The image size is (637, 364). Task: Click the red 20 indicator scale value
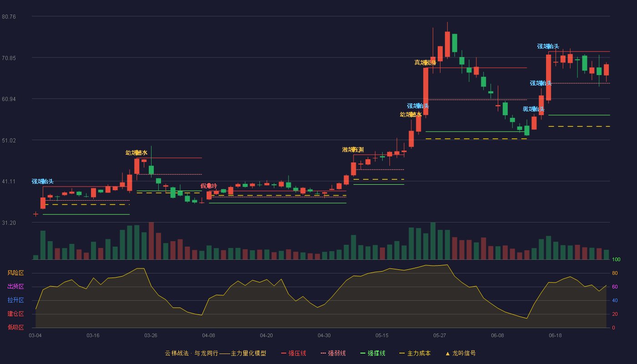615,314
